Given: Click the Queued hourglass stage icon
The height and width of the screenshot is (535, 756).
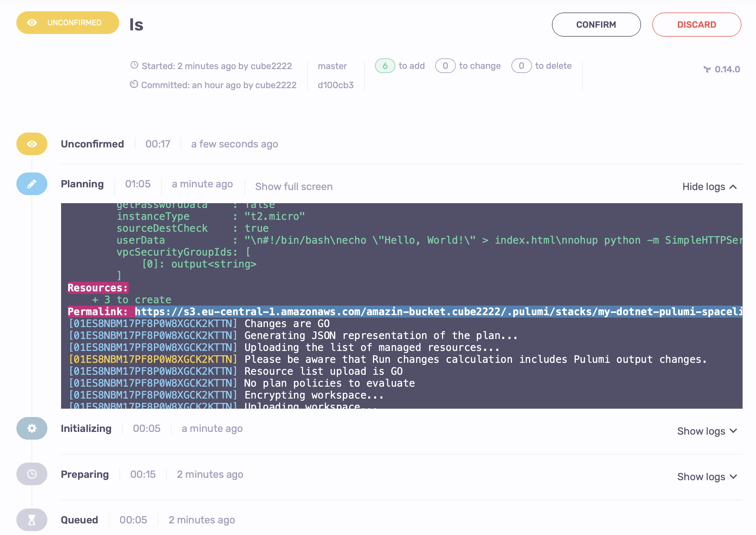Looking at the screenshot, I should (32, 520).
